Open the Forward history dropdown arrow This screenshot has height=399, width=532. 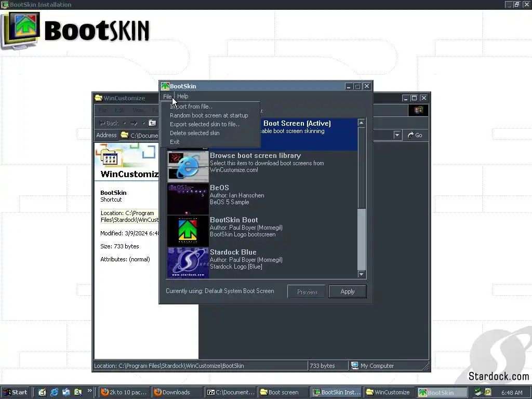pyautogui.click(x=143, y=123)
